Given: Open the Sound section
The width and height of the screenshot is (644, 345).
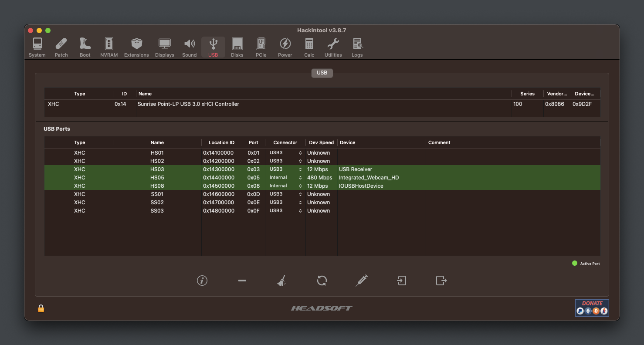Looking at the screenshot, I should pos(190,47).
